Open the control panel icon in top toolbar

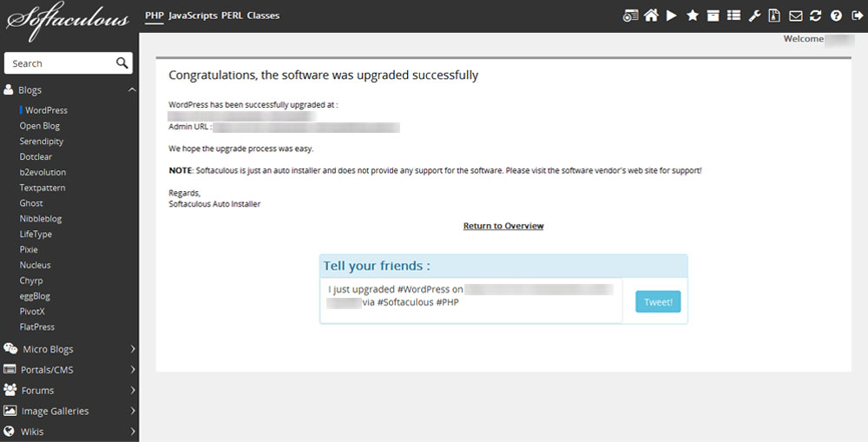pos(630,16)
